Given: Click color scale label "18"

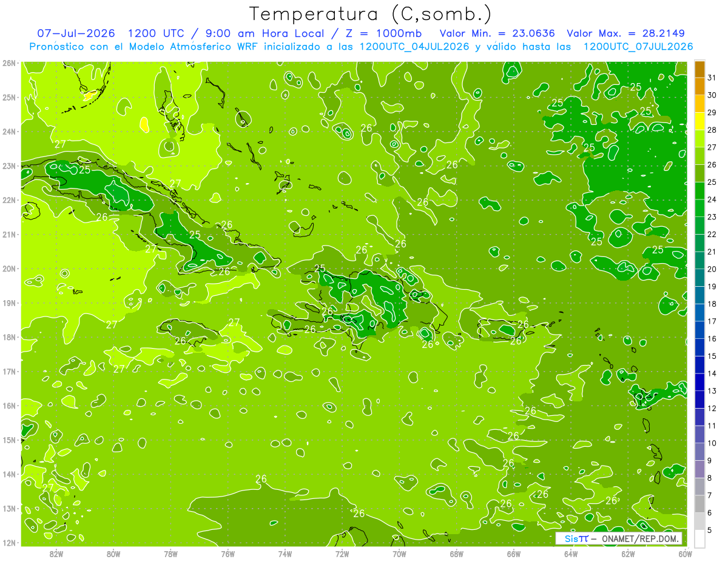Looking at the screenshot, I should pos(712,304).
